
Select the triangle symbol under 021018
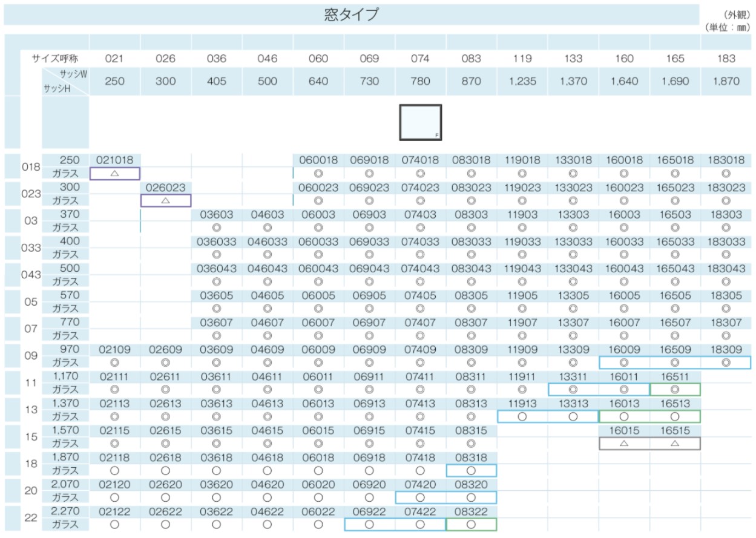pyautogui.click(x=115, y=174)
